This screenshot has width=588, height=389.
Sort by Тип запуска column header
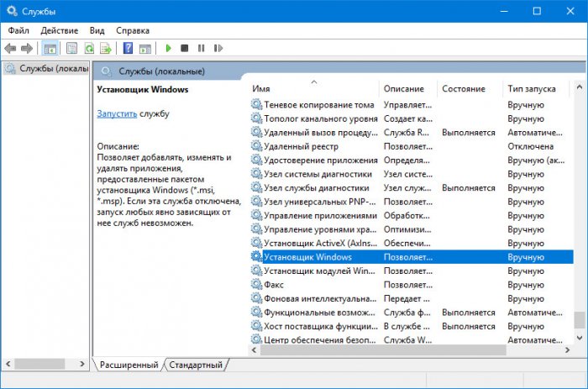click(536, 88)
